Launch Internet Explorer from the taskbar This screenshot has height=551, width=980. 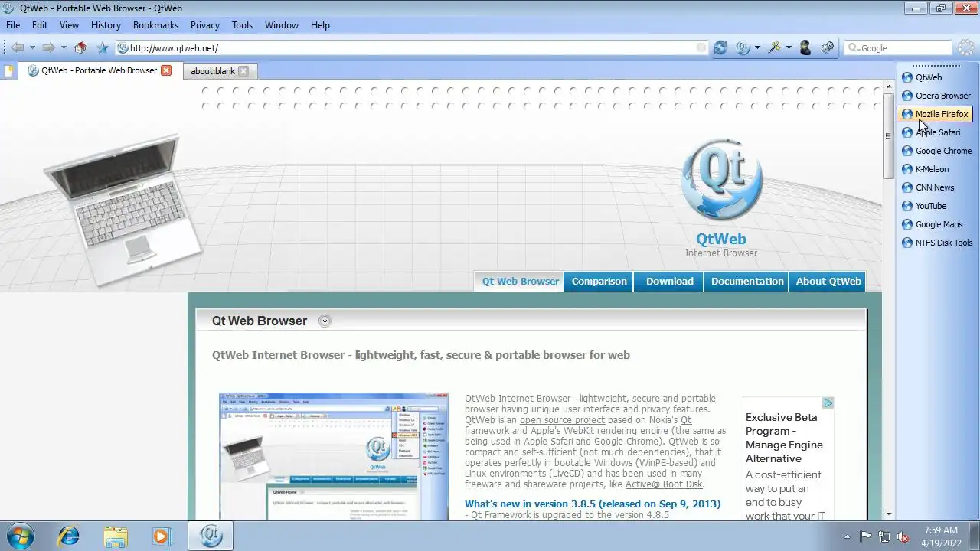(68, 536)
